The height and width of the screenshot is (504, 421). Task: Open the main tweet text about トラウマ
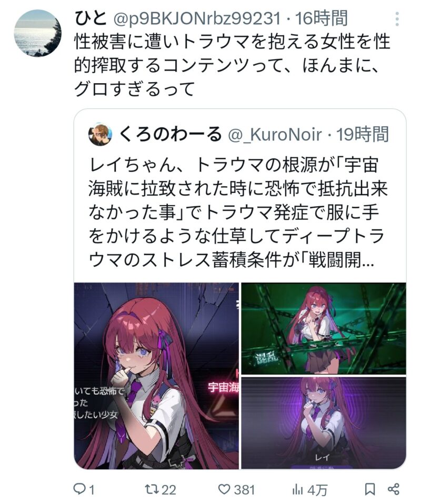(x=232, y=66)
